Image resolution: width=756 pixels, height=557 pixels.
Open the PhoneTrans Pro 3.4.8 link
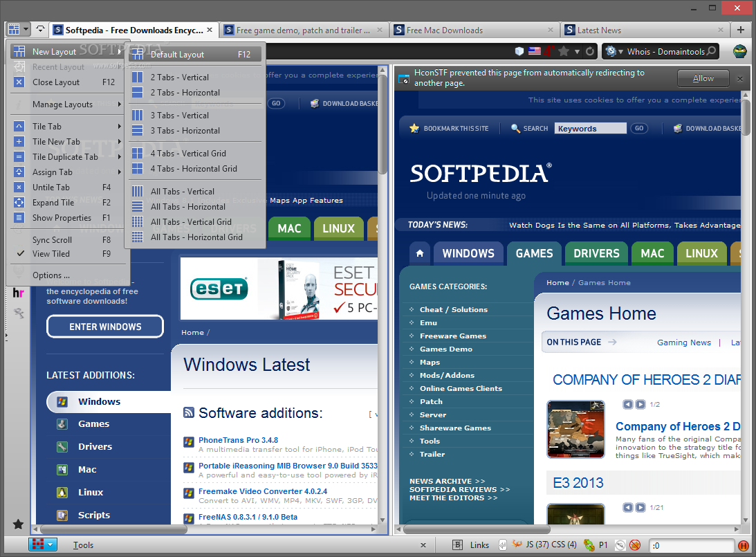[238, 440]
